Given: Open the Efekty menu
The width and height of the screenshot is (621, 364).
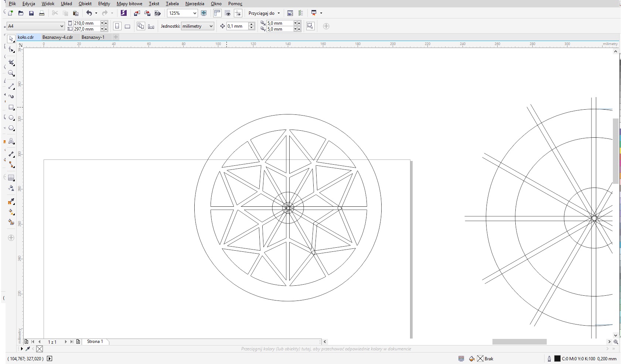Looking at the screenshot, I should pyautogui.click(x=104, y=4).
